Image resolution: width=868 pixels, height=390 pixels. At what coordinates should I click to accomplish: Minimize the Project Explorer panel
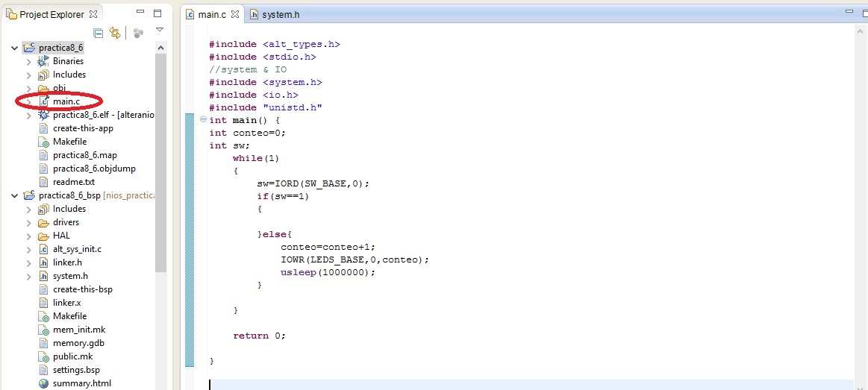(140, 12)
